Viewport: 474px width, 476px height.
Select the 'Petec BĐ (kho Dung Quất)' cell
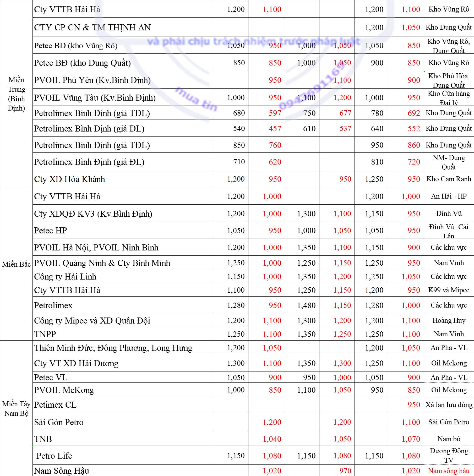[x=123, y=63]
